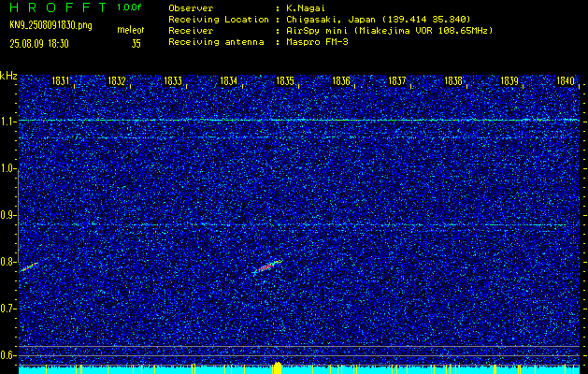Click the 1837 time marker
The image size is (588, 374).
pyautogui.click(x=396, y=80)
